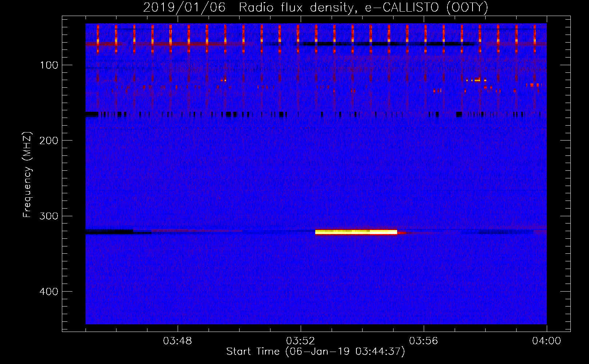This screenshot has width=589, height=364.
Task: Select the 'Frequency (MHZ)' axis label
Action: (27, 175)
